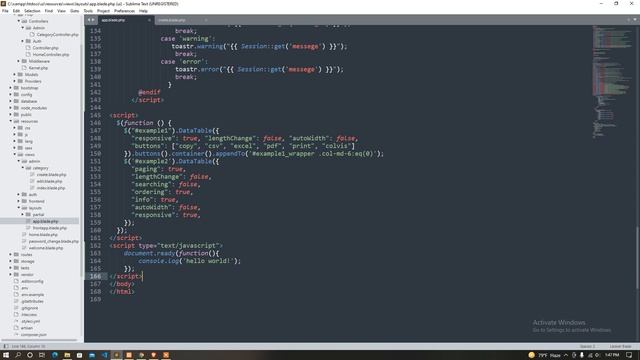The width and height of the screenshot is (640, 360).
Task: Expand the Models folder
Action: tap(14, 75)
